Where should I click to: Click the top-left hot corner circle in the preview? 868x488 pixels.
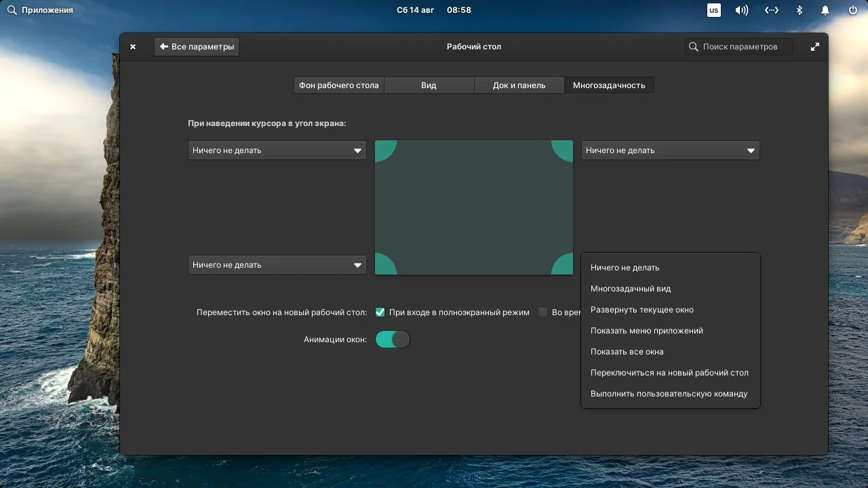tap(384, 148)
